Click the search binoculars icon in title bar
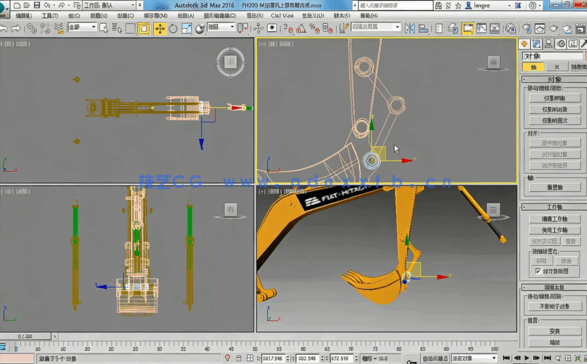 [x=438, y=5]
